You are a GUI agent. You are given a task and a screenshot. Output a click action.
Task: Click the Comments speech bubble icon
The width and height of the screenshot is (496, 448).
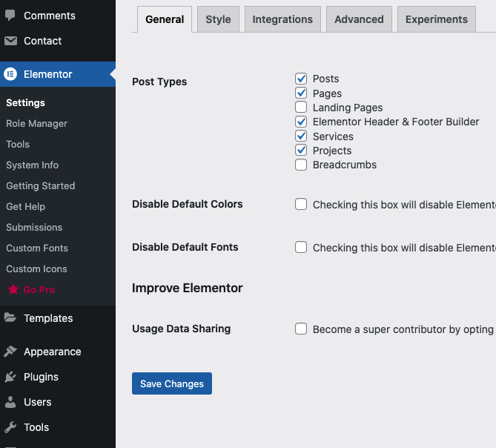(10, 16)
